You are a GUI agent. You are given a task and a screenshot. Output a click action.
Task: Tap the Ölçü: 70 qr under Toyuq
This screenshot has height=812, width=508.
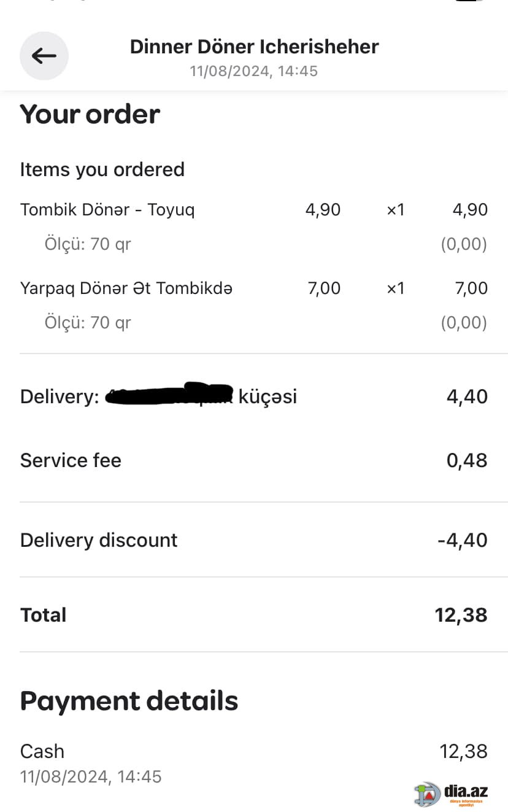point(88,244)
